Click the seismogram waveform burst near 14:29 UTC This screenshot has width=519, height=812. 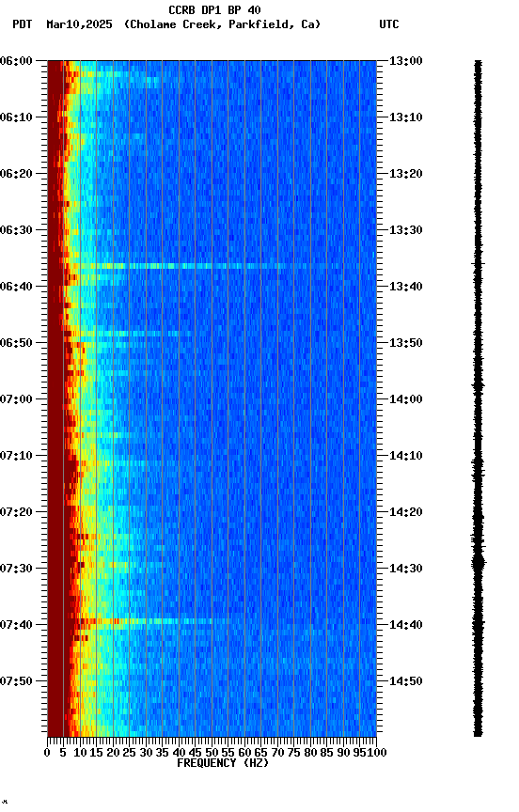pyautogui.click(x=478, y=562)
